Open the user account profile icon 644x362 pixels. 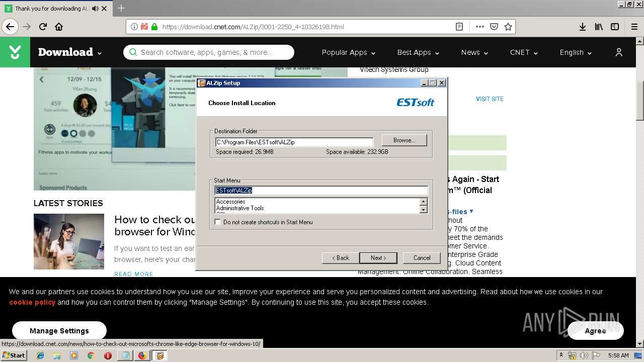pyautogui.click(x=619, y=52)
